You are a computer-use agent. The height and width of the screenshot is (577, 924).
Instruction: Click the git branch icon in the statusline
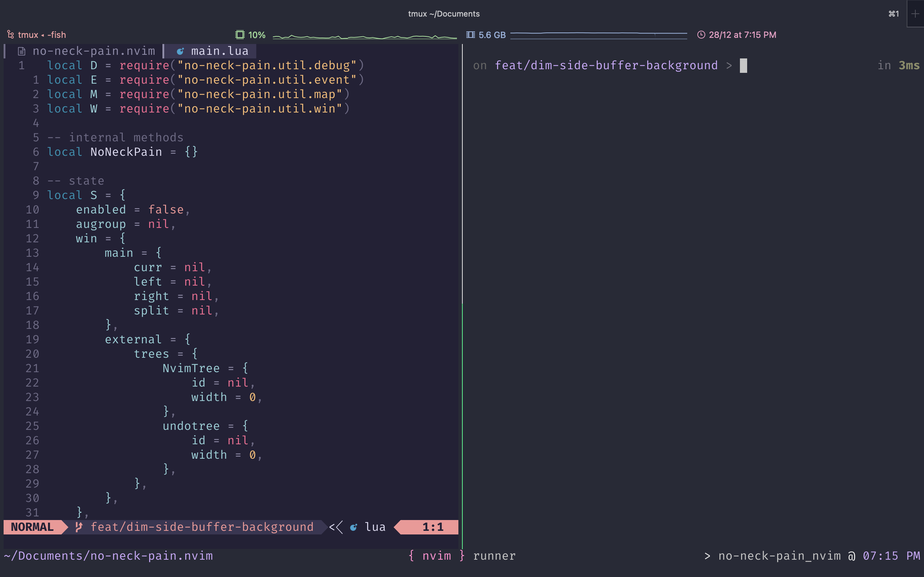[79, 527]
